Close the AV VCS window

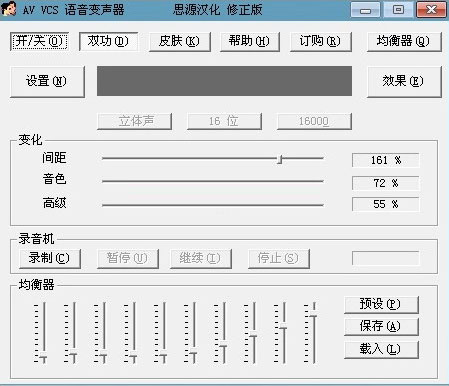431,10
